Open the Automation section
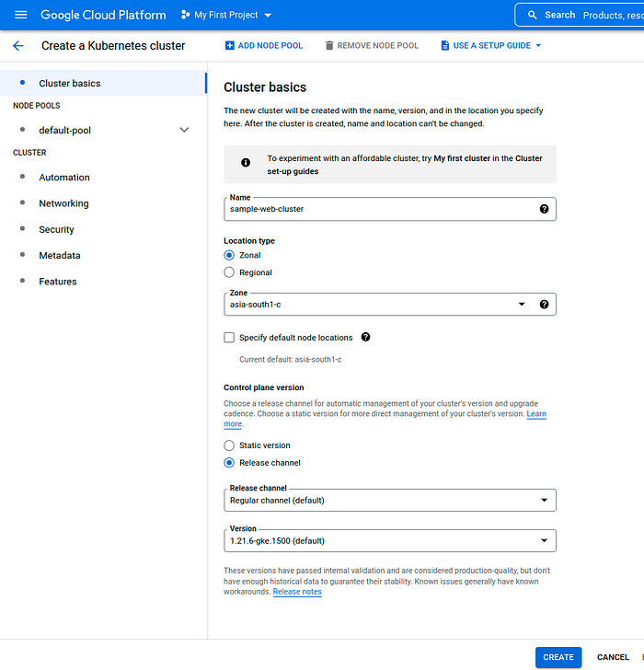Viewport: 644px width, 670px height. (x=64, y=178)
